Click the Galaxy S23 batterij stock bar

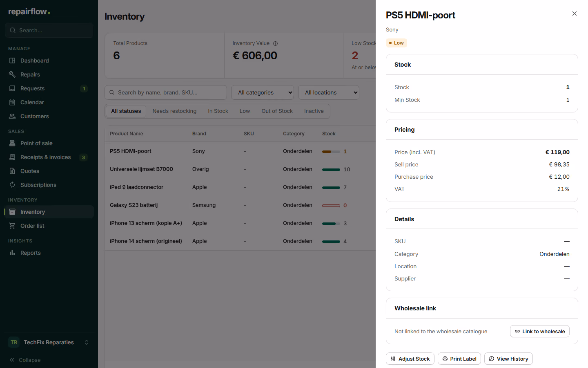(x=331, y=205)
